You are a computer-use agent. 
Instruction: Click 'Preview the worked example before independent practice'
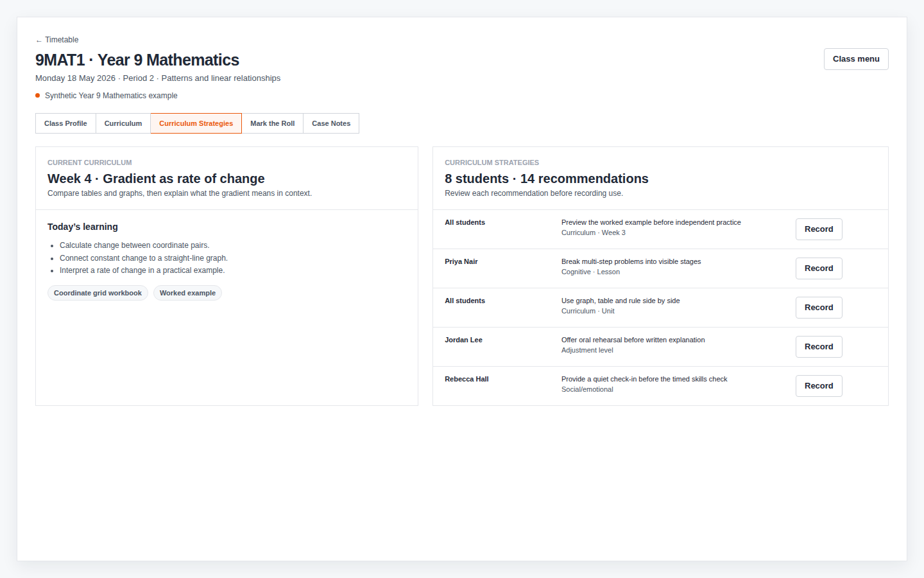coord(651,222)
